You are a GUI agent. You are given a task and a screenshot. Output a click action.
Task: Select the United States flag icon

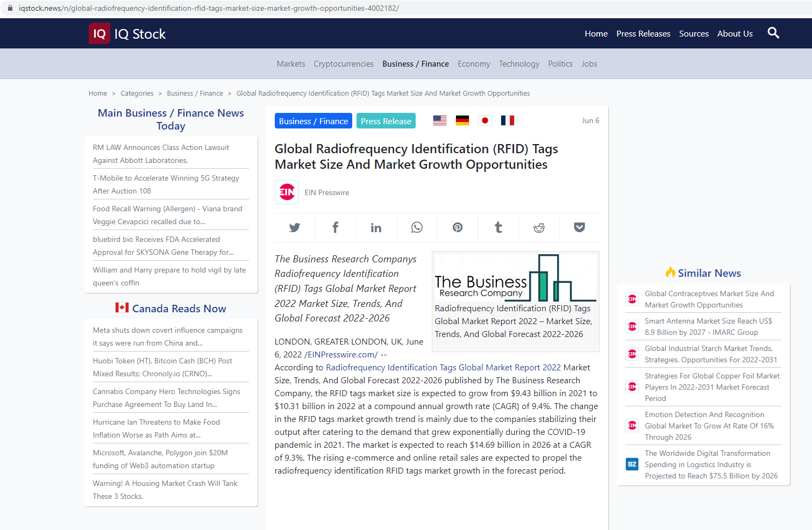point(440,120)
